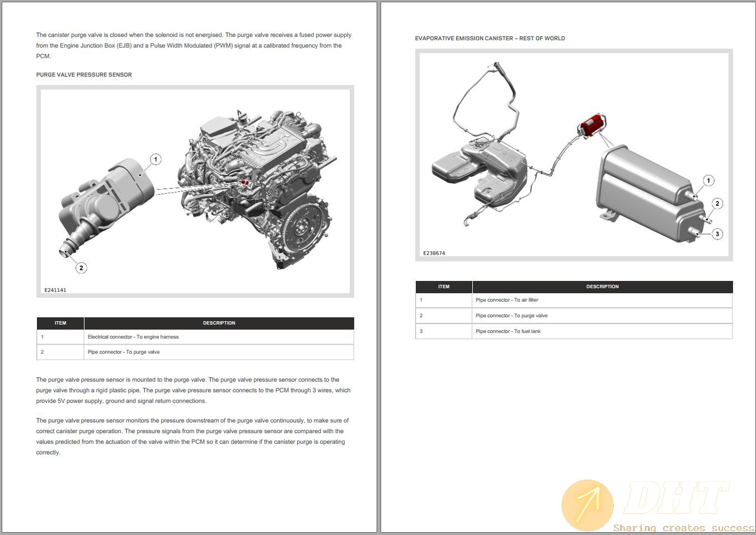The height and width of the screenshot is (535, 756).
Task: Click figure reference E238674
Action: [434, 253]
